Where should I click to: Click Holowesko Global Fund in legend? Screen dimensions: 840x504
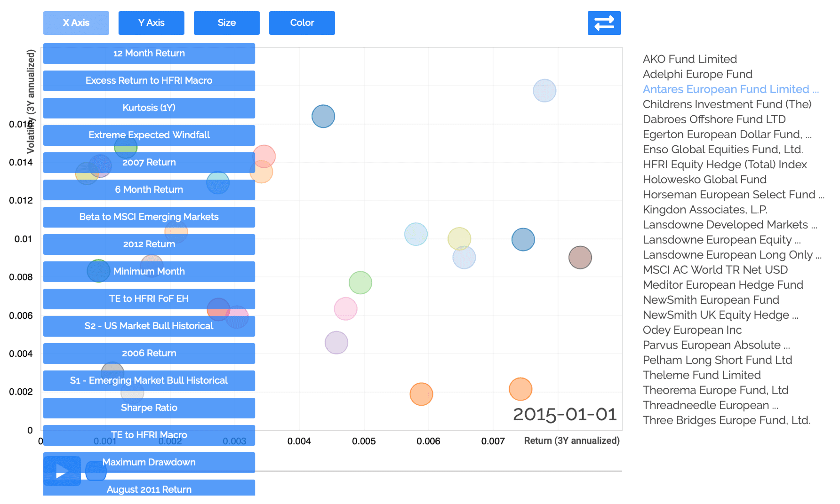point(705,179)
